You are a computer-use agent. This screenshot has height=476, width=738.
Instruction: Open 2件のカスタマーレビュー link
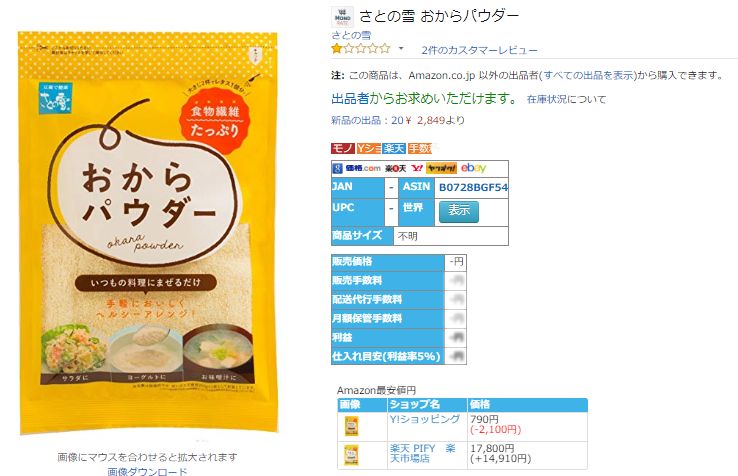pyautogui.click(x=479, y=50)
